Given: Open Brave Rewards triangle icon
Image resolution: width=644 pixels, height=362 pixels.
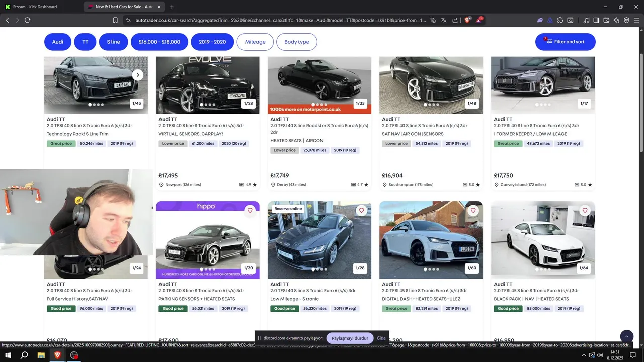Looking at the screenshot, I should [479, 20].
